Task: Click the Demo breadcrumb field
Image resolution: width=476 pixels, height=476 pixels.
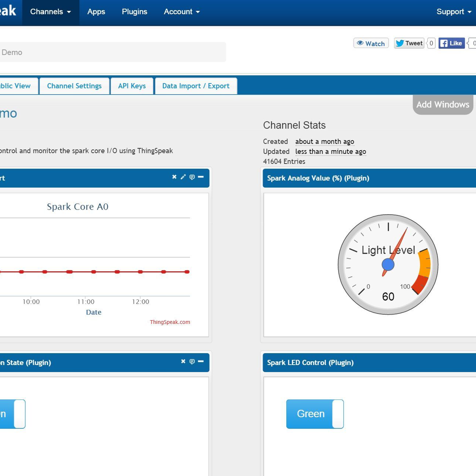Action: [113, 52]
